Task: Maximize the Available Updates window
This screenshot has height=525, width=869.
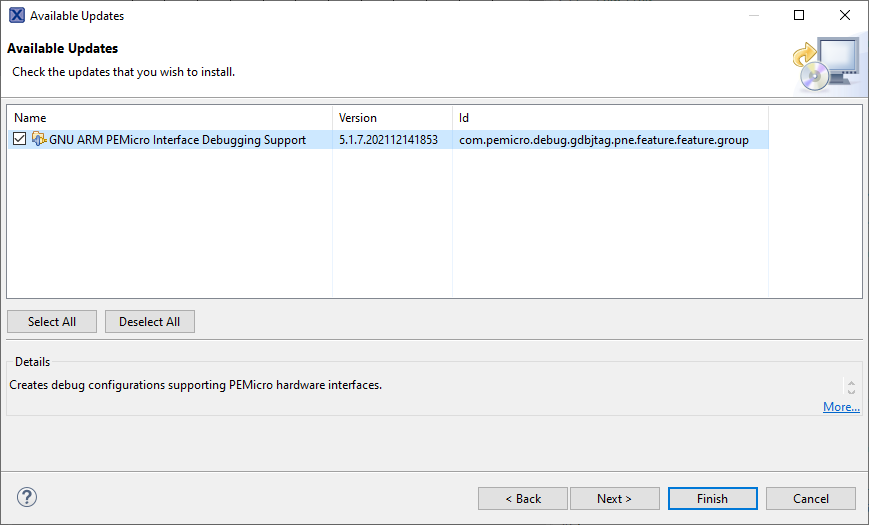Action: pyautogui.click(x=799, y=16)
